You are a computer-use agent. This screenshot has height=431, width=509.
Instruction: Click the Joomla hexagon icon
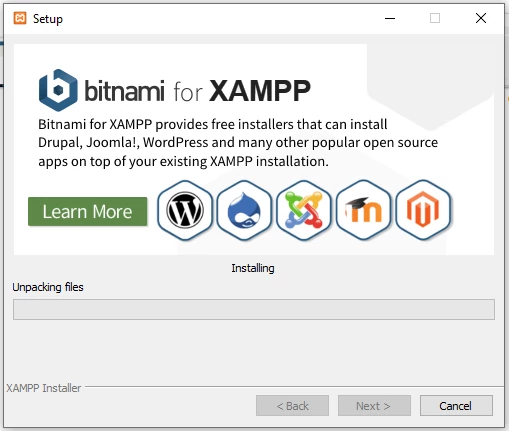point(304,210)
